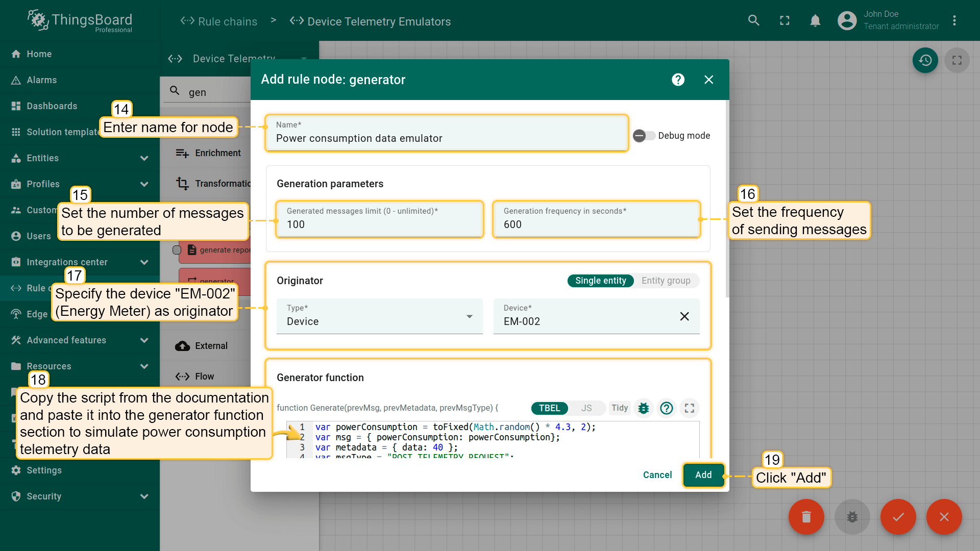Click the orange checkmark apply button
The height and width of the screenshot is (551, 980).
click(x=898, y=516)
